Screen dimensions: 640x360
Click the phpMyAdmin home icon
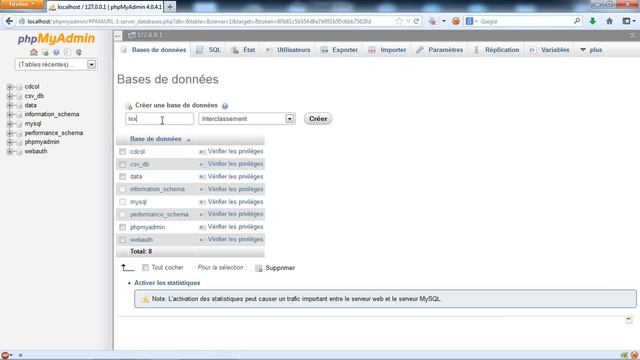[34, 52]
